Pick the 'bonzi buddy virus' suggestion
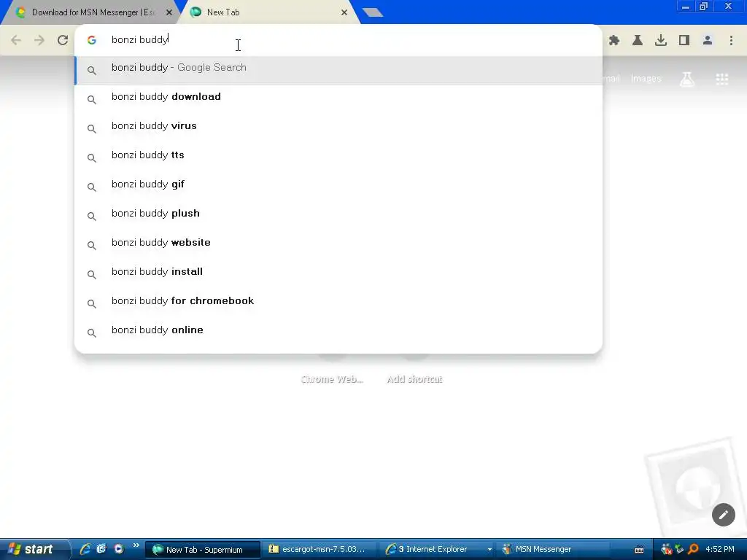The image size is (747, 560). pyautogui.click(x=338, y=128)
